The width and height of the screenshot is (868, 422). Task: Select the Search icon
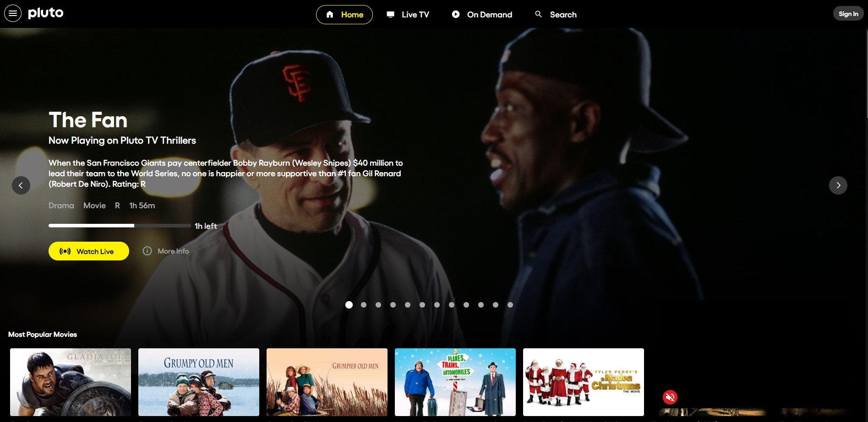click(x=539, y=14)
